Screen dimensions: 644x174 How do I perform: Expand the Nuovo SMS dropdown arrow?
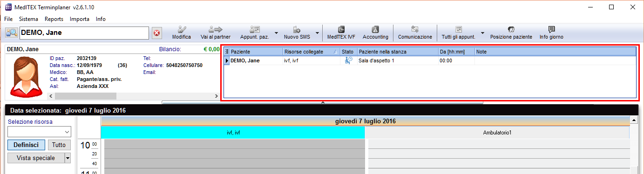click(x=317, y=33)
